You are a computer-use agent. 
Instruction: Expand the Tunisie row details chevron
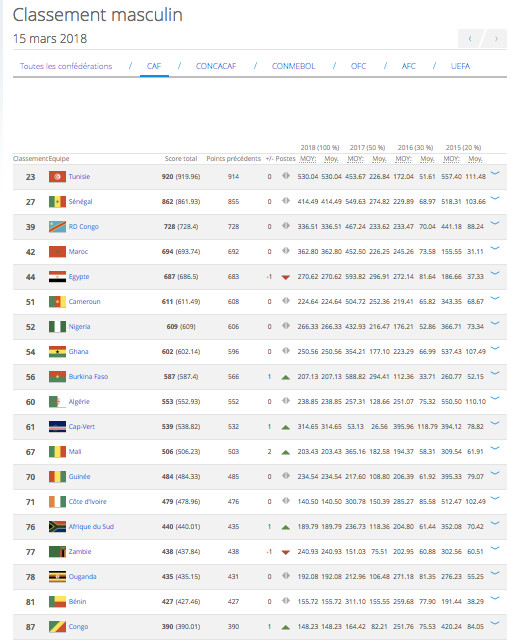click(495, 173)
